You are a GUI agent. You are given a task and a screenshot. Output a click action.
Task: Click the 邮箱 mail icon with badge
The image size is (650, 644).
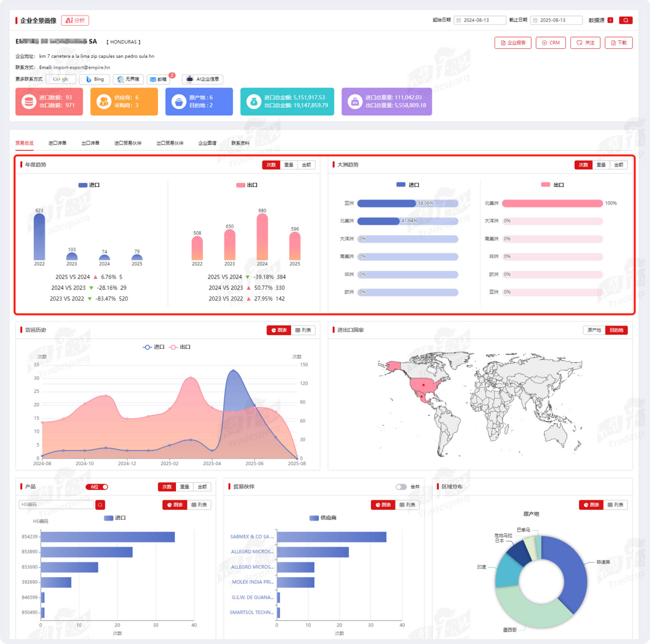[159, 79]
